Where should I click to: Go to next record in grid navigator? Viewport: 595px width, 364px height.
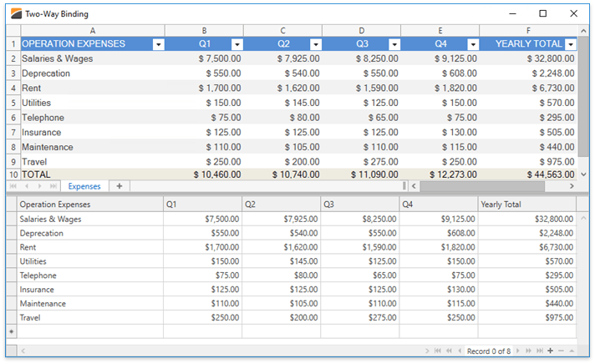coord(517,351)
